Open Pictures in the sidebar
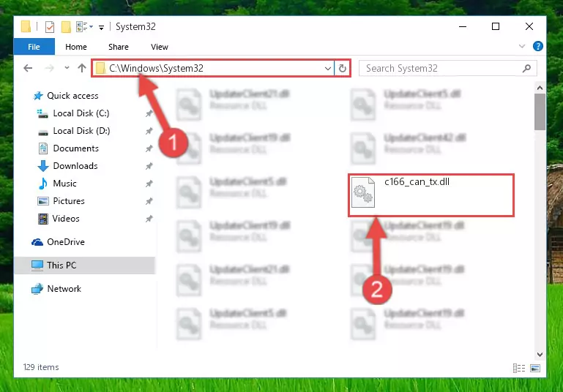 coord(69,201)
